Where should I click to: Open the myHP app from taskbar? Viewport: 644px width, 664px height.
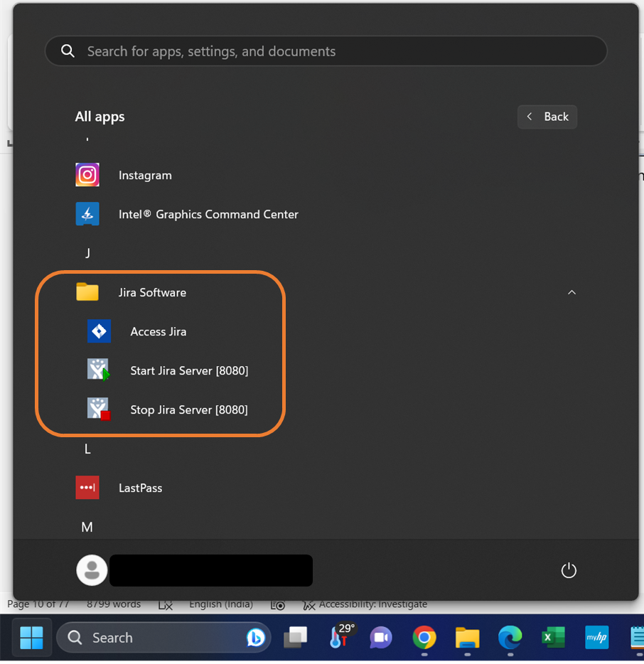596,637
